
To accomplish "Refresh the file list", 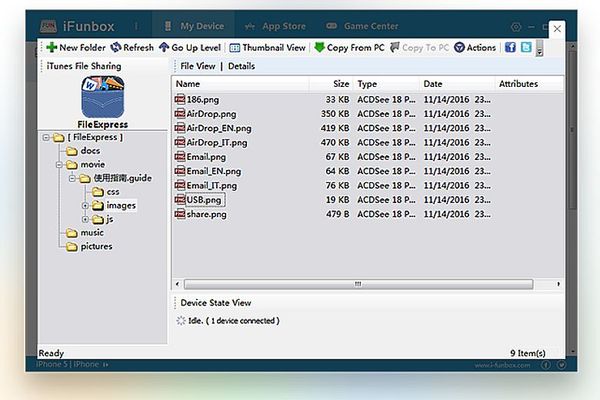I will [132, 47].
